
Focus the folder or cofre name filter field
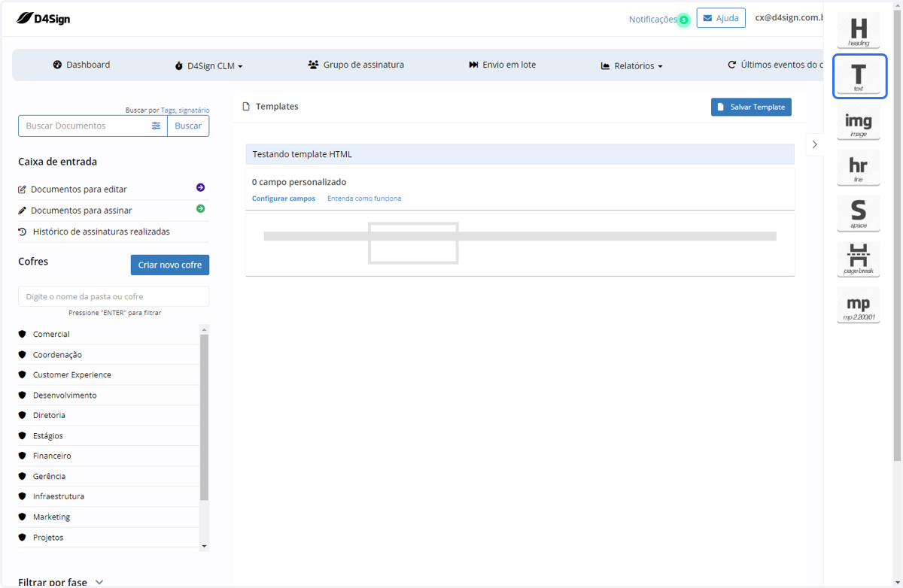click(114, 296)
